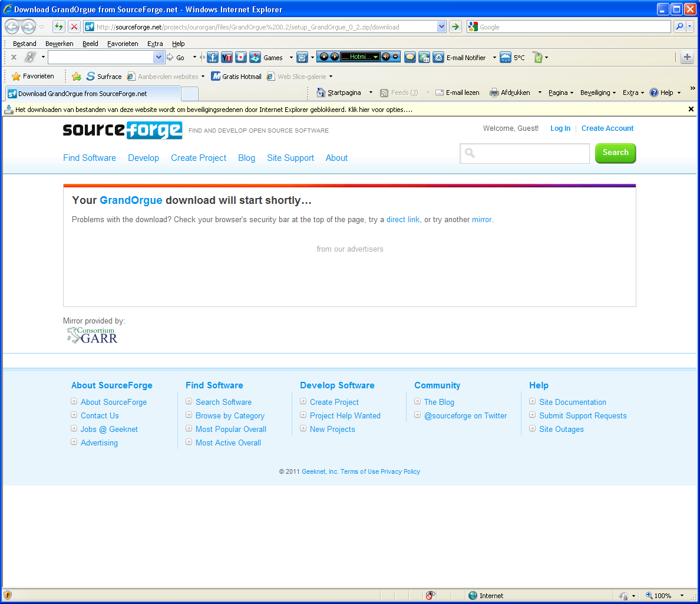700x604 pixels.
Task: Open the radio station Hotmi... dropdown
Action: pyautogui.click(x=376, y=57)
